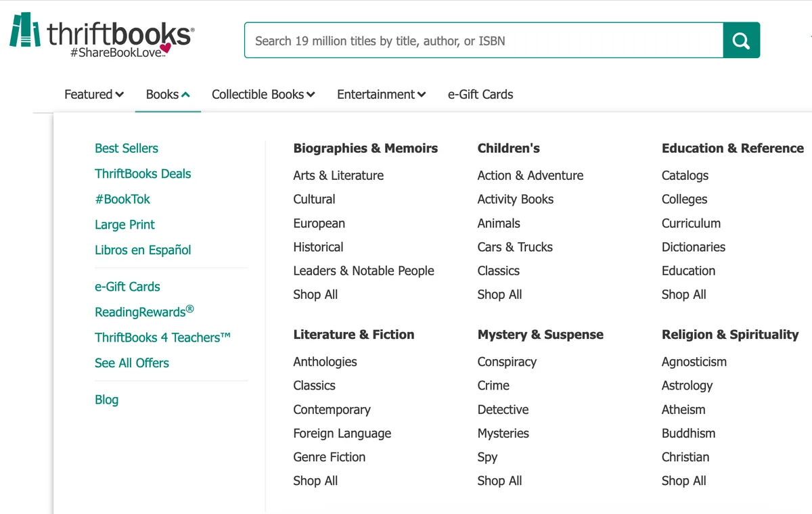This screenshot has height=514, width=812.
Task: Select Classics under Children's
Action: (x=499, y=271)
